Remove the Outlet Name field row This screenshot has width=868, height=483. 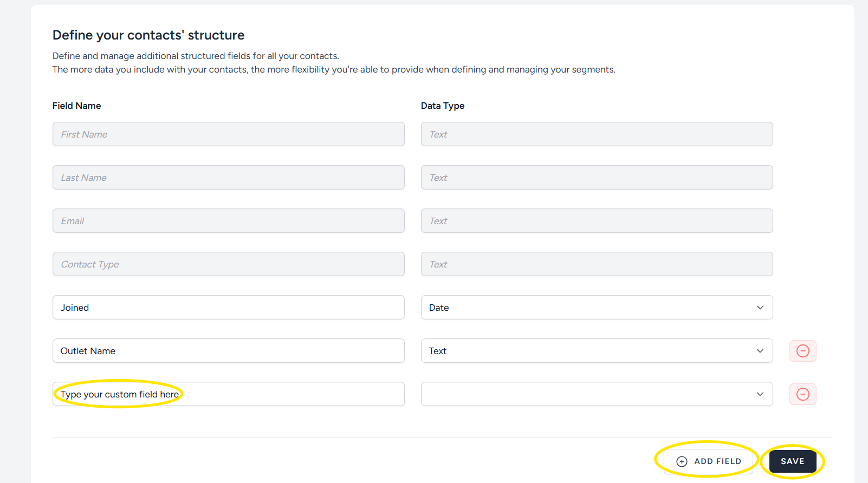point(802,351)
